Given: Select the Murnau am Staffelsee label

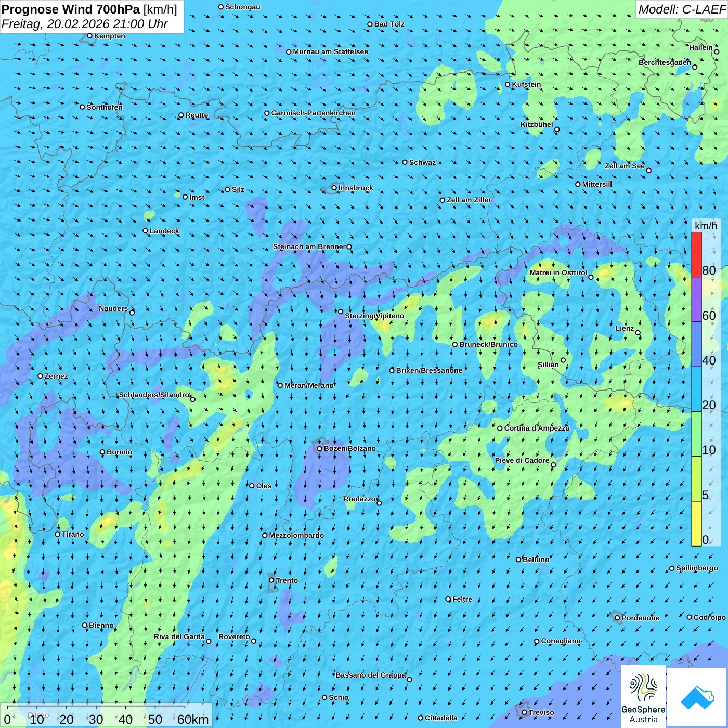Looking at the screenshot, I should [330, 51].
